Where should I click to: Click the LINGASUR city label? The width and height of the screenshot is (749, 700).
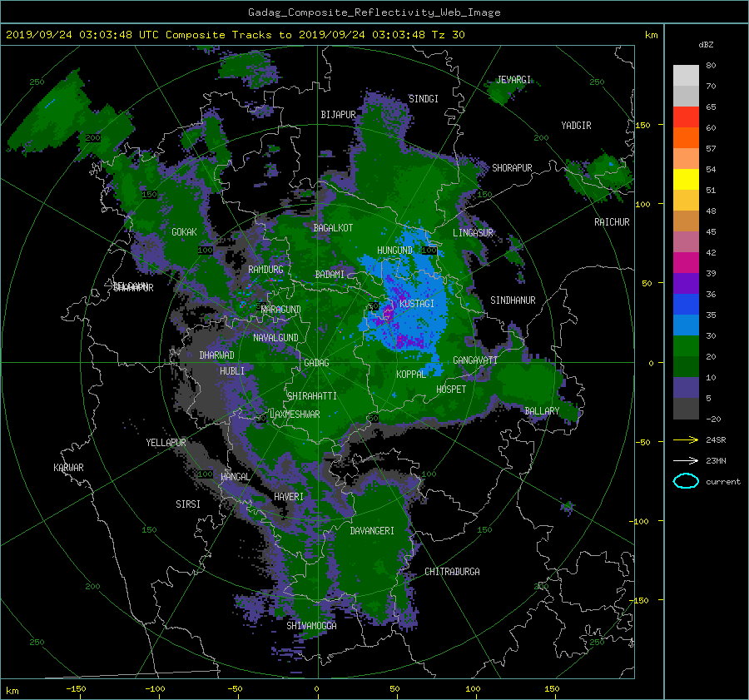(x=473, y=233)
